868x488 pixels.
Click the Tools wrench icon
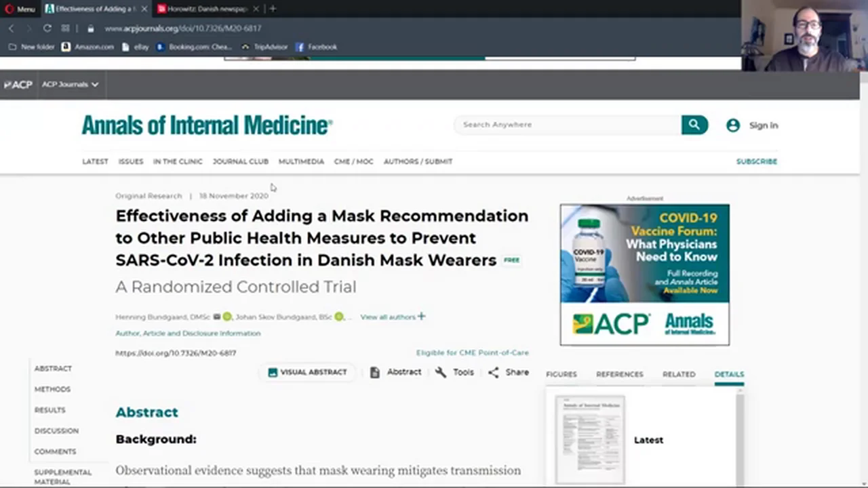pos(441,372)
